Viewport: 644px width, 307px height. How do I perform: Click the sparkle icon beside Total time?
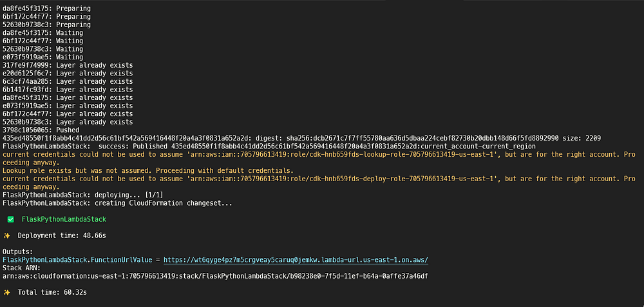click(6, 292)
